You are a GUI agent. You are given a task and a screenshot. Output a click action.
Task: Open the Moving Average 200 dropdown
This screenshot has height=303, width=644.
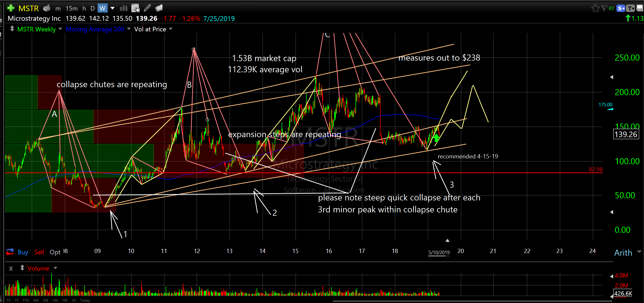[129, 29]
